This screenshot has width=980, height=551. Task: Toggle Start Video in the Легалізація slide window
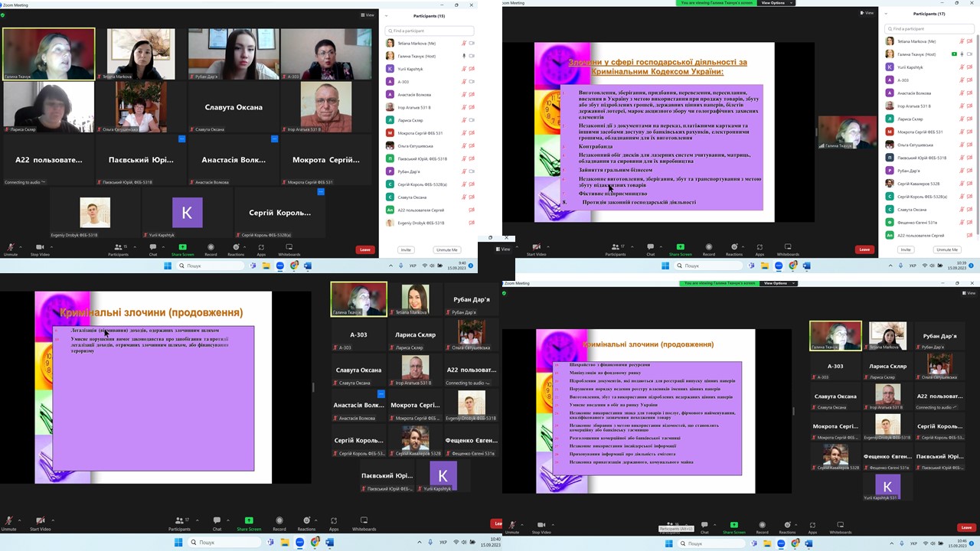40,524
